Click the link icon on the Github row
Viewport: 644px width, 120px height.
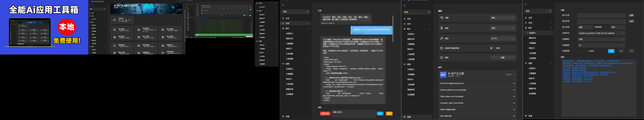coord(514,90)
